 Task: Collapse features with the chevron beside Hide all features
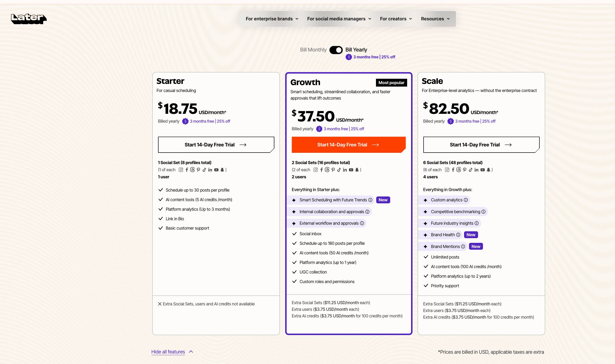pyautogui.click(x=191, y=352)
